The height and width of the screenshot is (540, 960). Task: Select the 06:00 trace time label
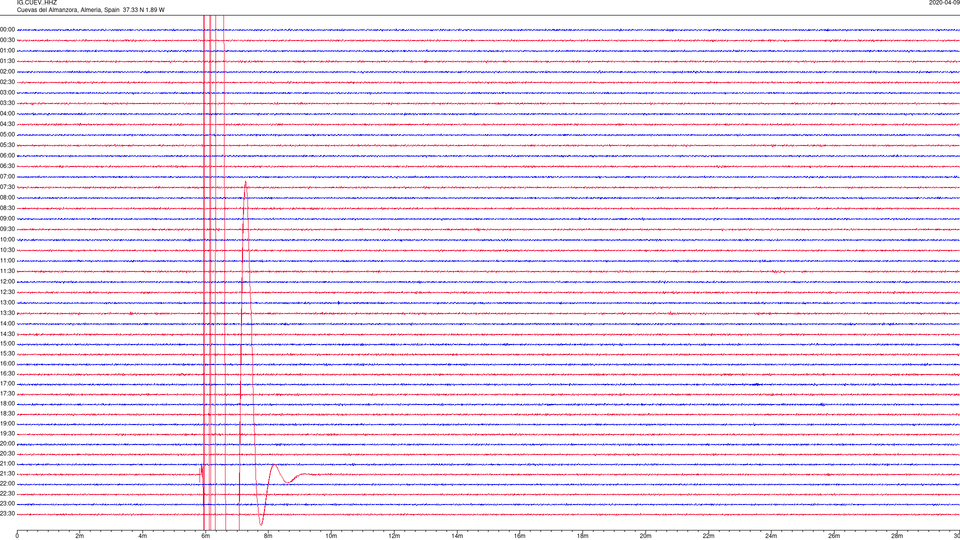[7, 156]
